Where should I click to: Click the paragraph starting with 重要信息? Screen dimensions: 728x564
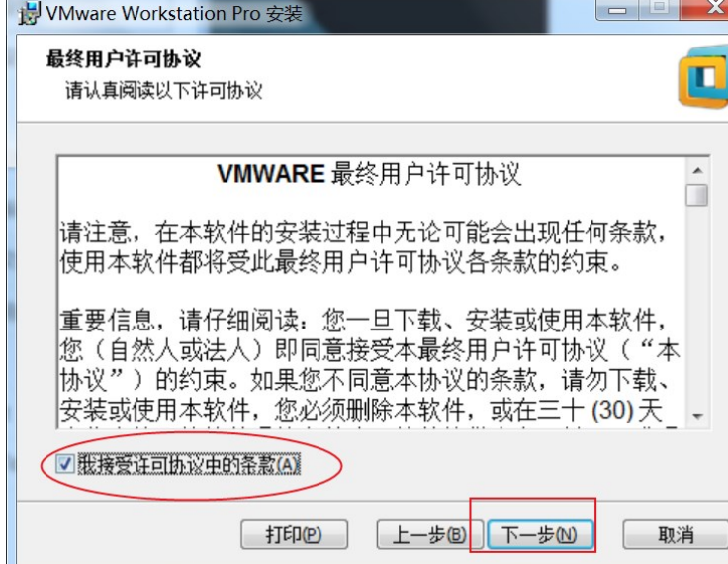(370, 365)
